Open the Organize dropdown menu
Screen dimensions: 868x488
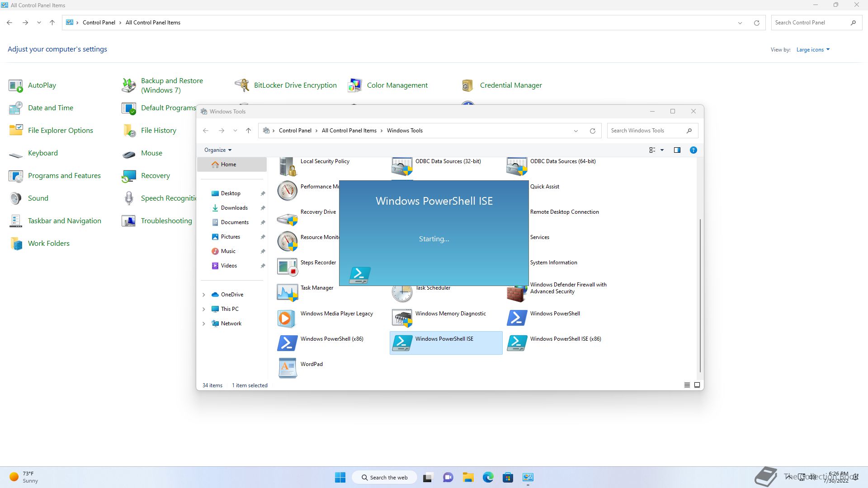tap(218, 150)
